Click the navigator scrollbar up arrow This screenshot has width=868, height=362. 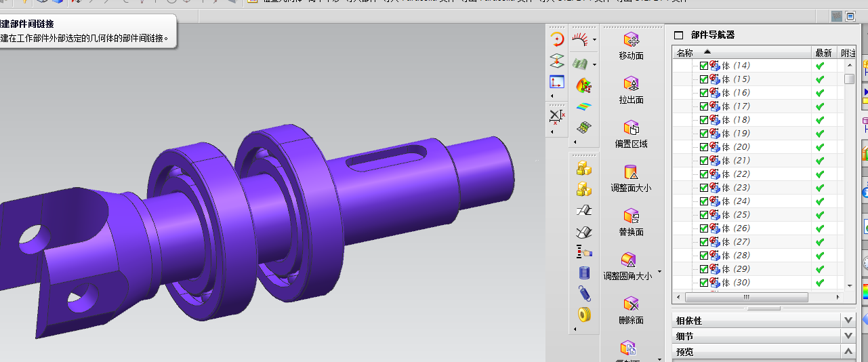[x=849, y=65]
